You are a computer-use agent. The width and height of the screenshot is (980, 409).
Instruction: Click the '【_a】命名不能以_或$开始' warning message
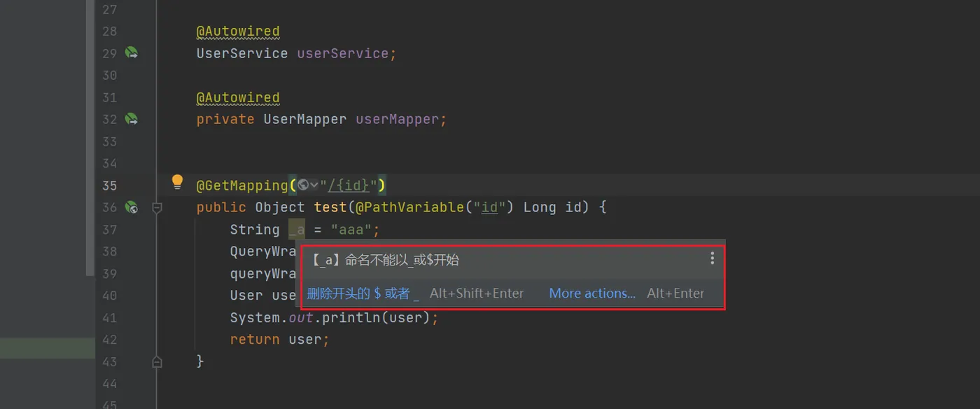[x=384, y=260]
